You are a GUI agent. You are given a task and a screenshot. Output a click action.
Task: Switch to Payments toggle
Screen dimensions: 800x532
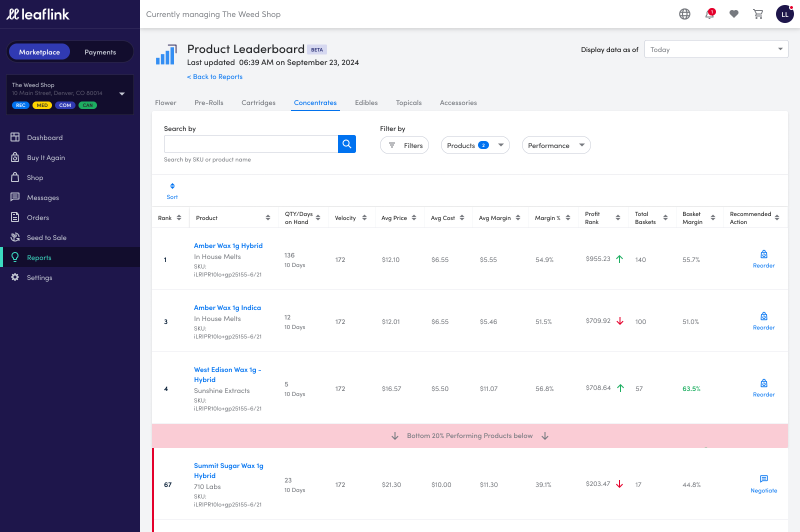(100, 52)
